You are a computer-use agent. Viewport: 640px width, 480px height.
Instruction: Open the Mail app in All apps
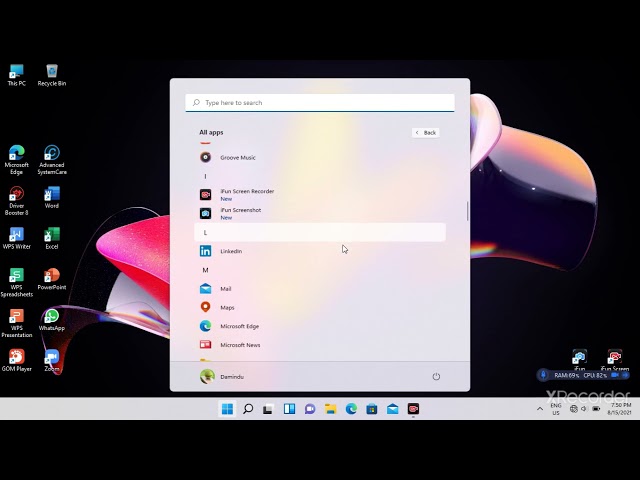(320, 289)
